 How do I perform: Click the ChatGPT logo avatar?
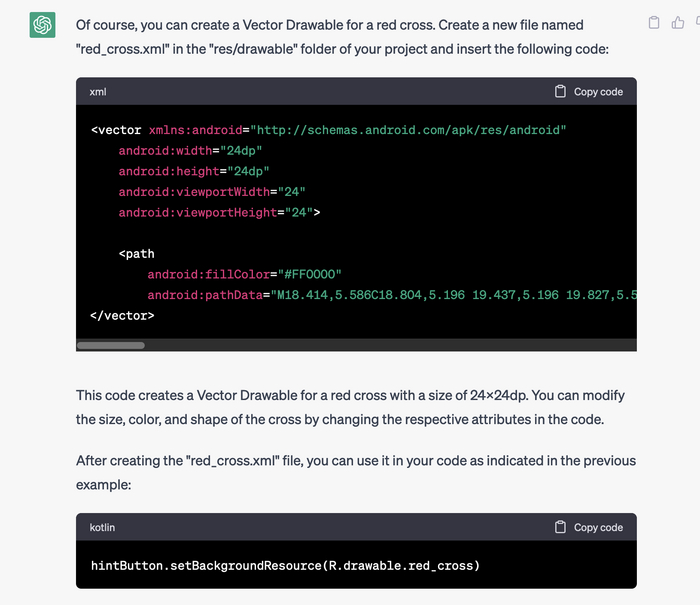[x=43, y=25]
